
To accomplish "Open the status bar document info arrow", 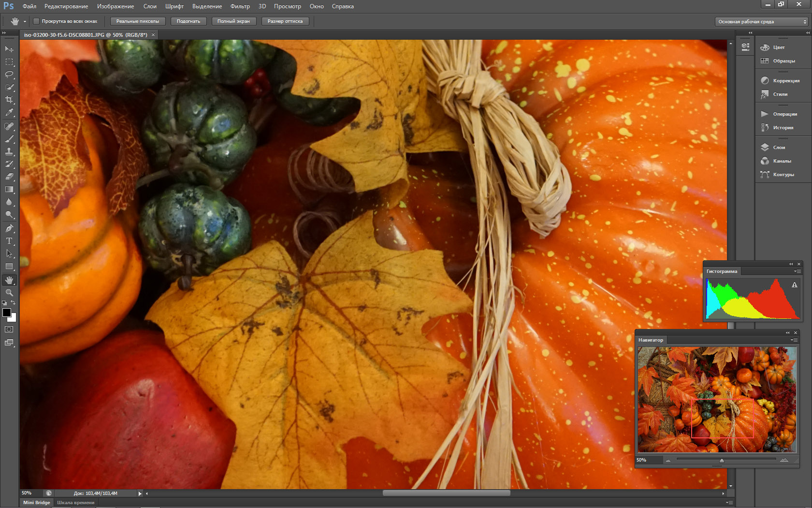I will (140, 493).
